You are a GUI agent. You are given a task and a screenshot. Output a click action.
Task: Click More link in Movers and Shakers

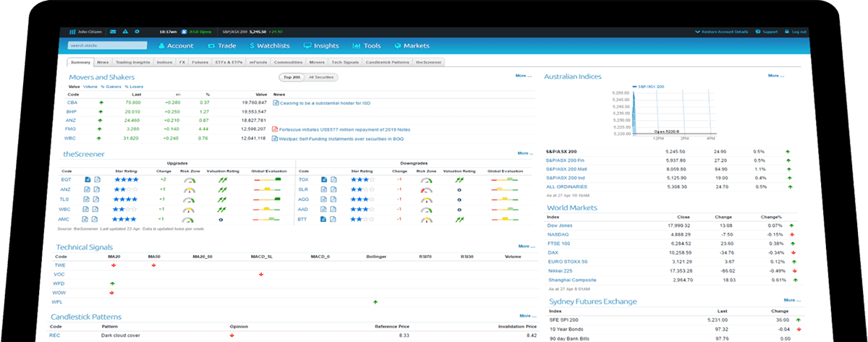tap(524, 75)
